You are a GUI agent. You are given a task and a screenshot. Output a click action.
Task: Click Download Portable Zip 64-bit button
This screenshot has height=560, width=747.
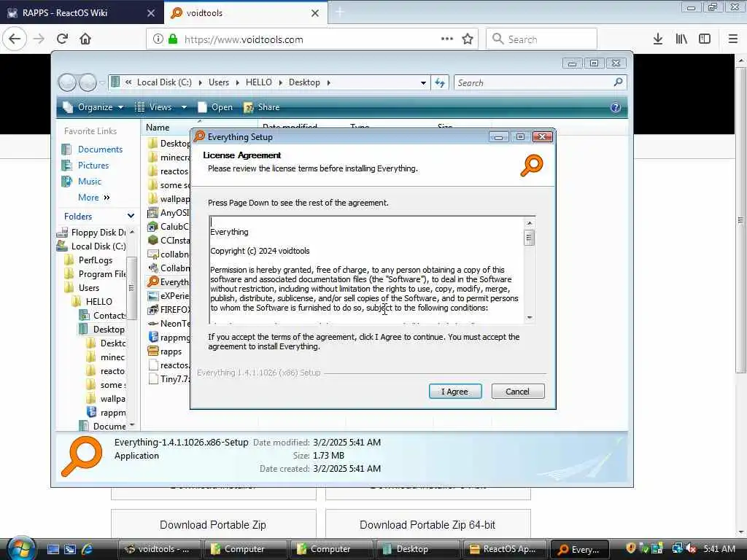(427, 525)
